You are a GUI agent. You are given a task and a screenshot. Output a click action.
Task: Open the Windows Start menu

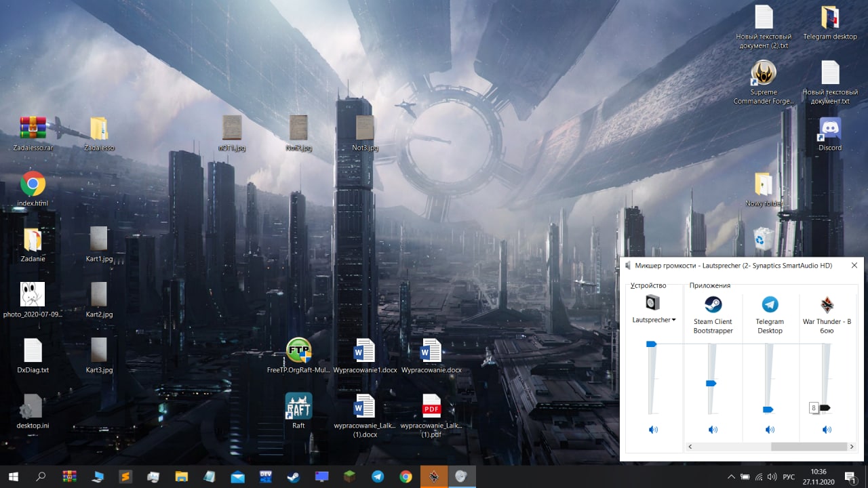coord(13,476)
